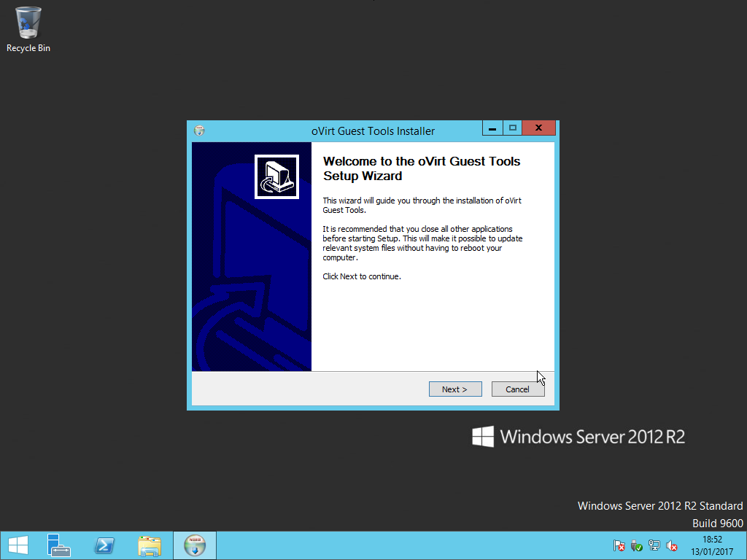Open Windows PowerShell from the taskbar
747x560 pixels.
(104, 545)
